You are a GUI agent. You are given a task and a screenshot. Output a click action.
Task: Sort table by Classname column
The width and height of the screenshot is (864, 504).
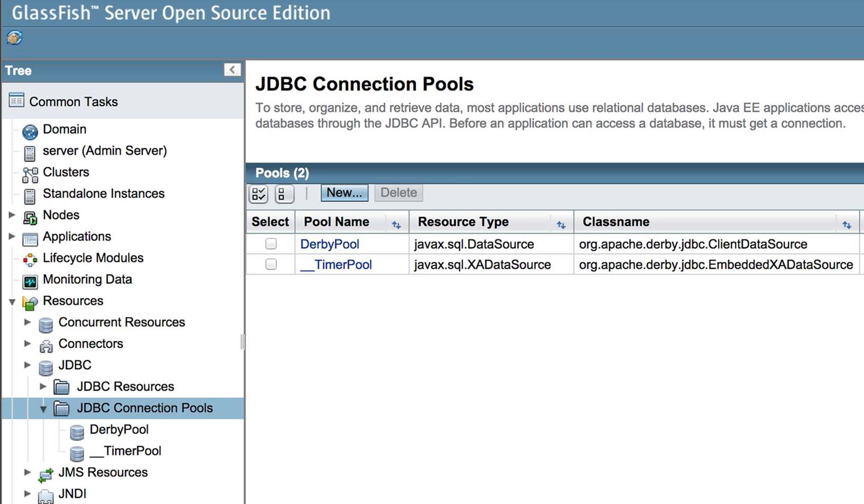(x=847, y=225)
